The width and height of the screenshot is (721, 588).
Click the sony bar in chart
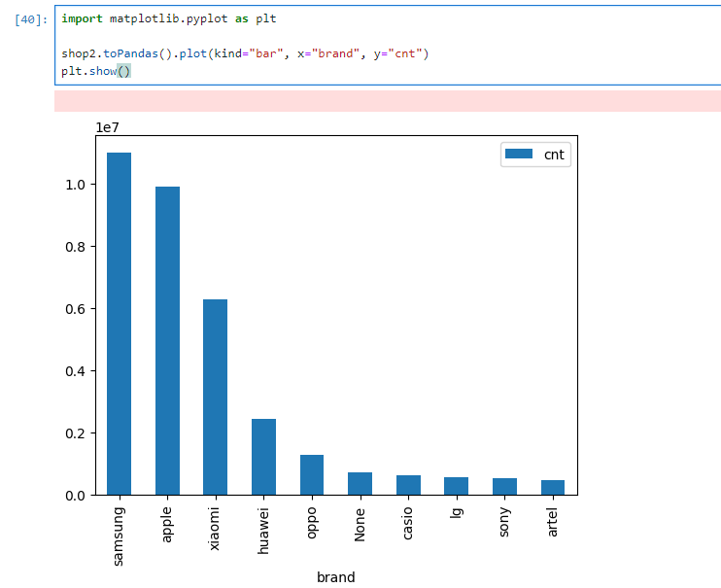click(x=505, y=486)
